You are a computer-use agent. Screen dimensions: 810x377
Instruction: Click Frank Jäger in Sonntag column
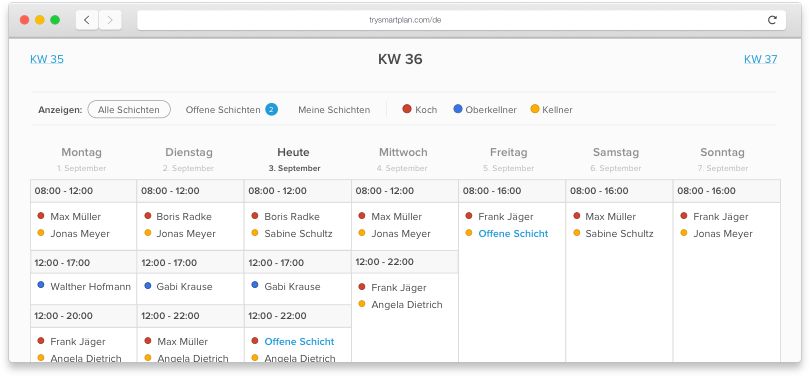pos(721,216)
